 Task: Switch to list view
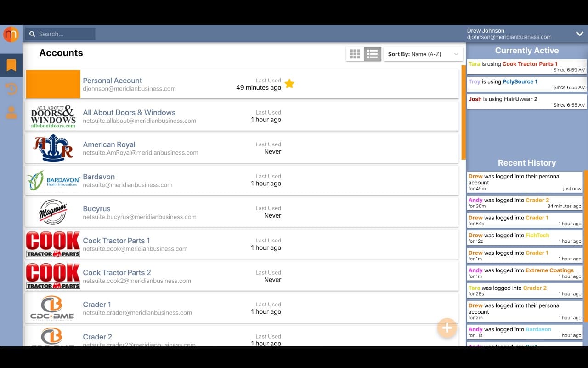coord(373,54)
